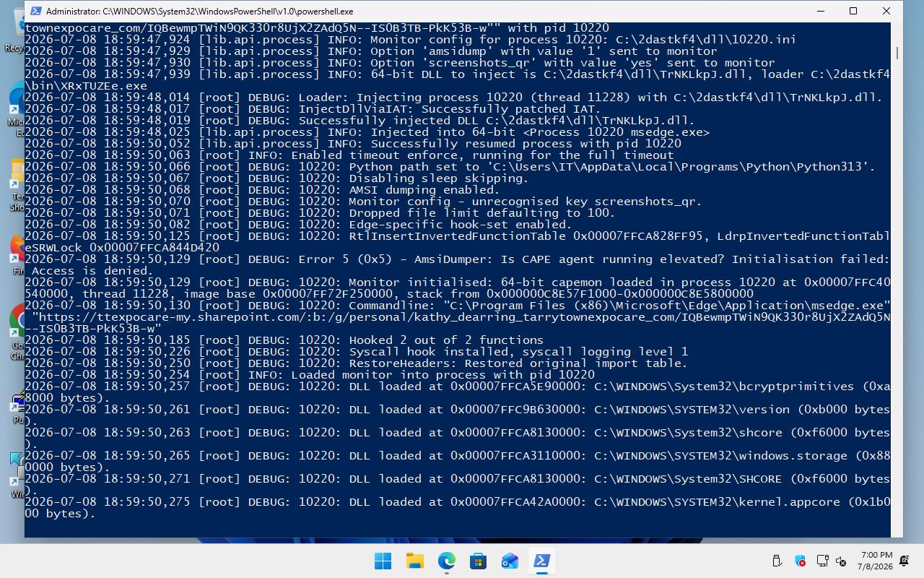This screenshot has width=924, height=578.
Task: Click the 'Monitor config for process 10220' line
Action: coord(410,40)
